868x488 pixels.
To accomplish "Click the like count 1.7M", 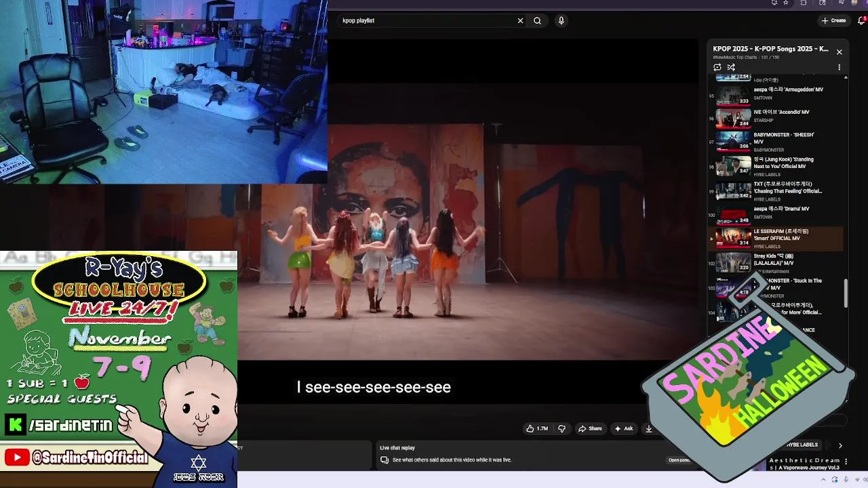I will click(542, 428).
